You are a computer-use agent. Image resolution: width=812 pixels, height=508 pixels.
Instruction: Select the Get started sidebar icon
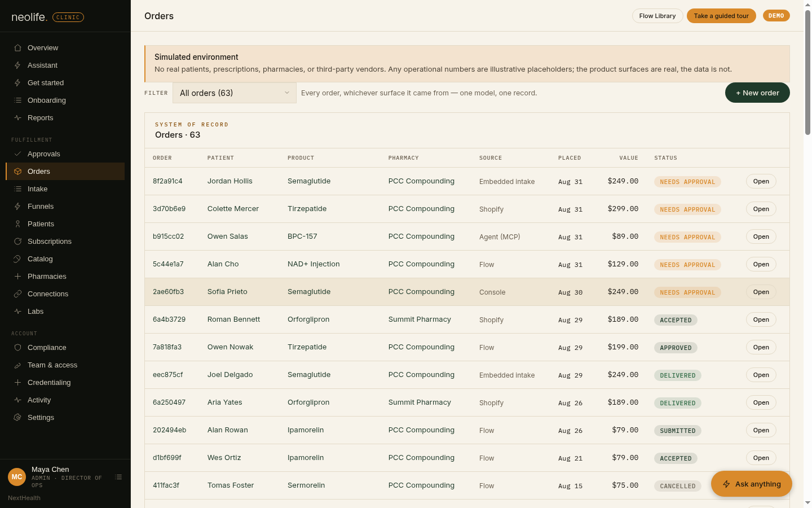pyautogui.click(x=17, y=83)
